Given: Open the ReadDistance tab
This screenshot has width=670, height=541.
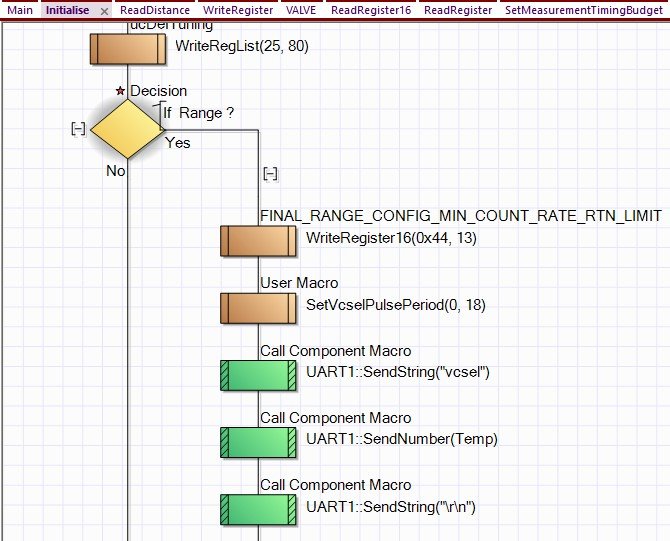Looking at the screenshot, I should tap(154, 10).
